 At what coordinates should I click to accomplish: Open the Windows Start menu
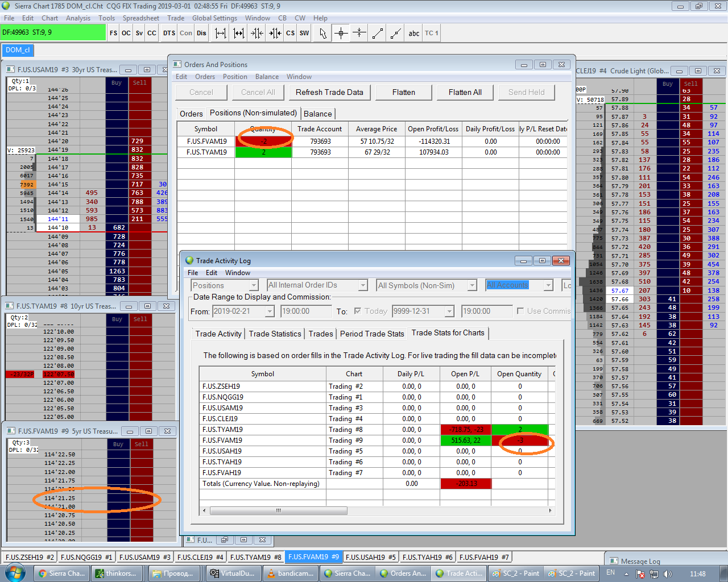coord(14,573)
